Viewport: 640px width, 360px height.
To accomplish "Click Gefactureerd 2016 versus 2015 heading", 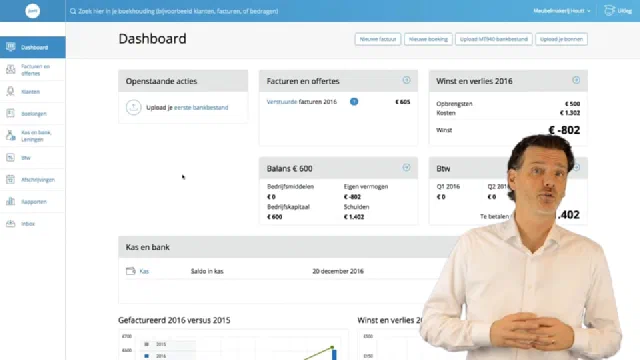I will tap(174, 320).
